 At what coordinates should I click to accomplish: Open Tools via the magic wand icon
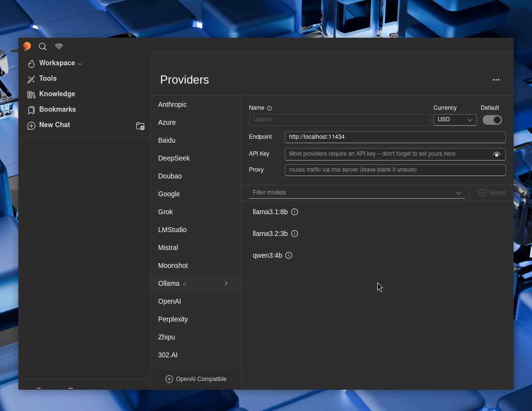click(30, 78)
